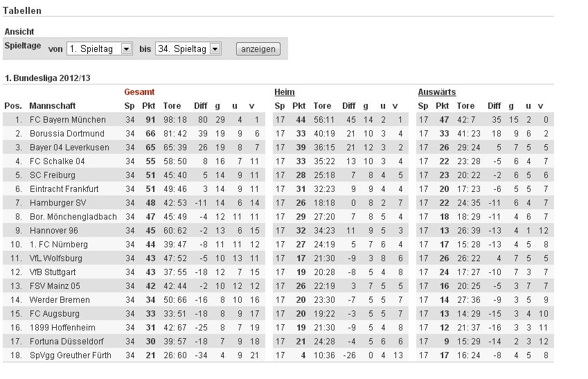Click the dropdown arrow beside '1. Spieltag'
This screenshot has height=379, width=588.
click(126, 49)
